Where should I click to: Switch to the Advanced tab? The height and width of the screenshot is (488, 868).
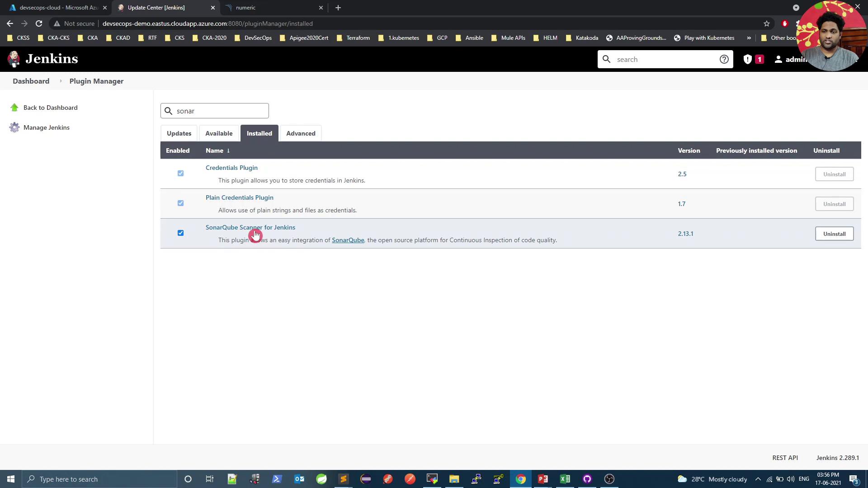(301, 133)
